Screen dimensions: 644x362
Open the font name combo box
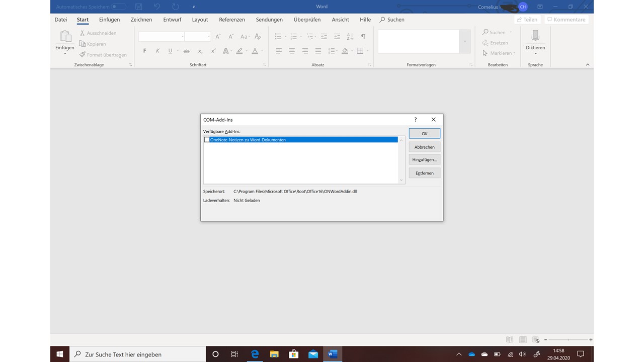162,36
